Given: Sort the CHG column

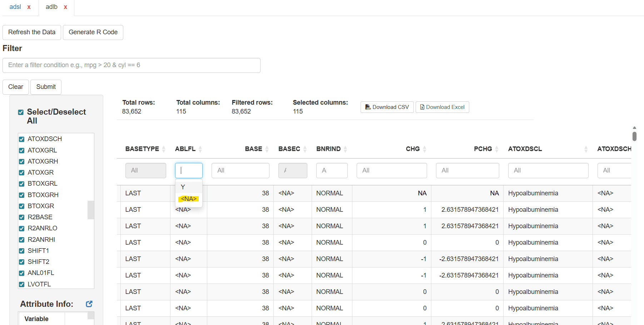Looking at the screenshot, I should (x=425, y=149).
